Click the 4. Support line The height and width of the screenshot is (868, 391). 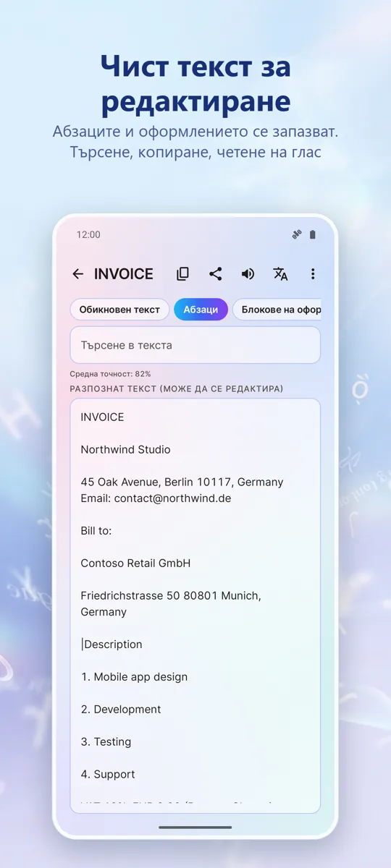[108, 774]
